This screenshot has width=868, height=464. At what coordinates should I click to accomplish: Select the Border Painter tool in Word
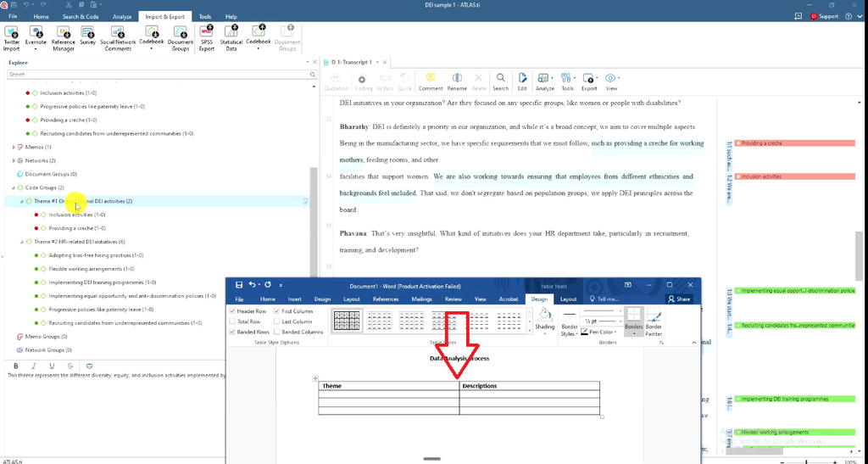pyautogui.click(x=654, y=321)
